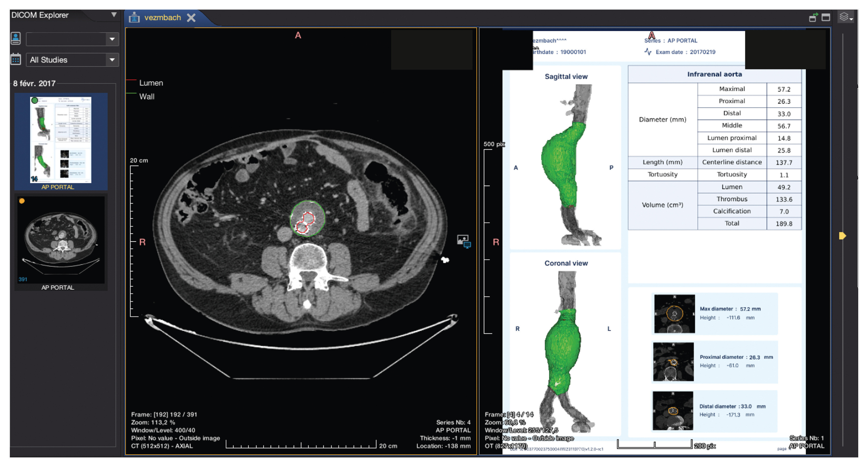Click the red Lumen legend entry

[x=151, y=83]
